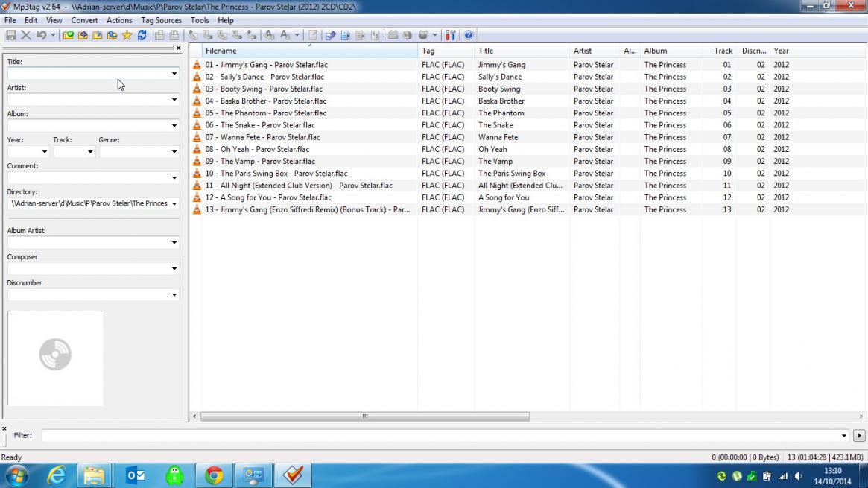Click the Change directory folder icon

[x=68, y=35]
